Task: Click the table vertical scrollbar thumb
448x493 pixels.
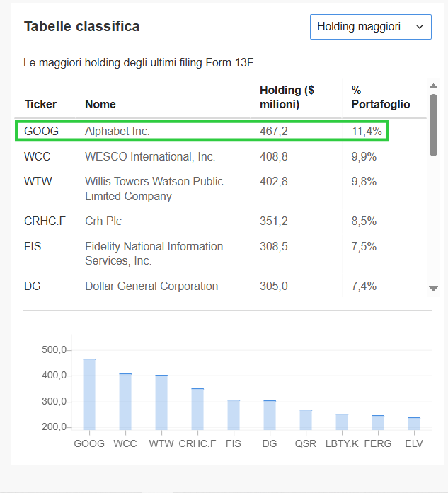Action: click(434, 124)
